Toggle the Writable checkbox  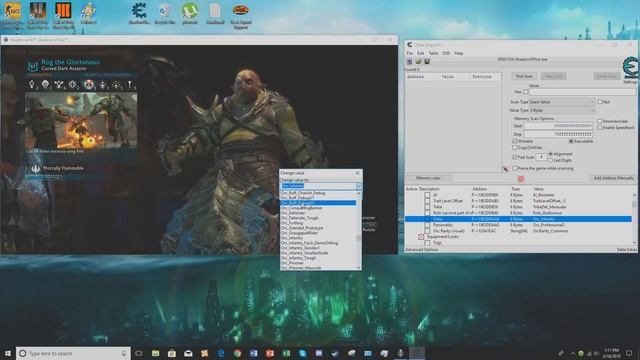click(515, 141)
